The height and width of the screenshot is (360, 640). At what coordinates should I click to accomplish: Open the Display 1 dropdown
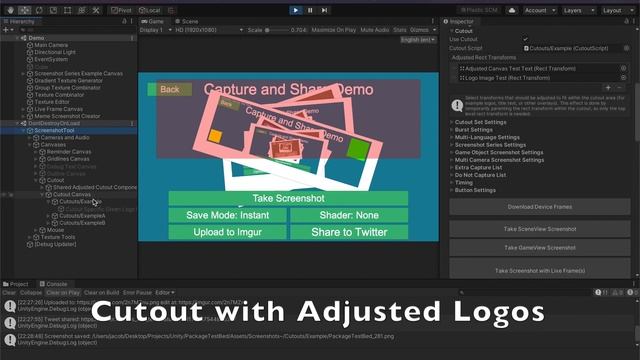pyautogui.click(x=156, y=30)
